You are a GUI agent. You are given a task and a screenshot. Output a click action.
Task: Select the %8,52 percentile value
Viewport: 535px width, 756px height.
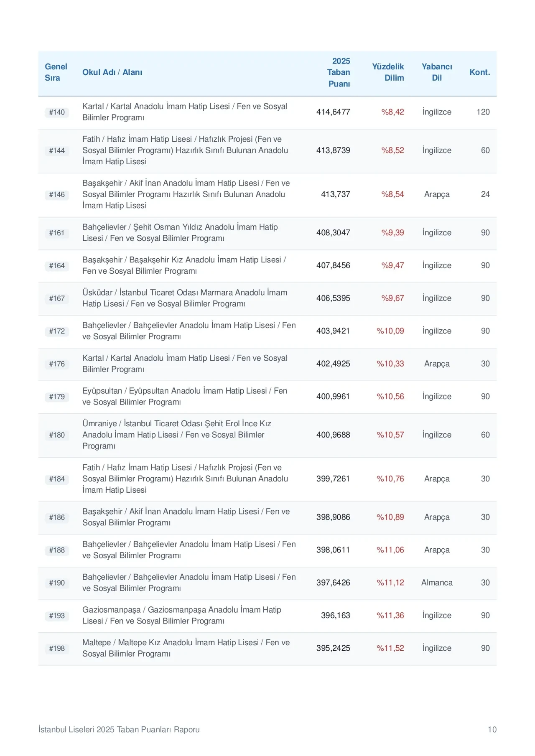(392, 150)
